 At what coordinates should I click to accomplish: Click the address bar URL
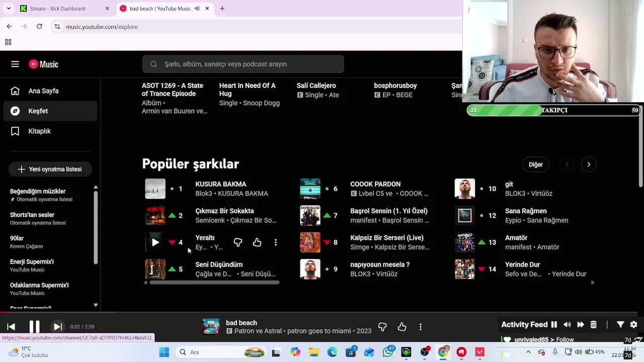pos(102,27)
